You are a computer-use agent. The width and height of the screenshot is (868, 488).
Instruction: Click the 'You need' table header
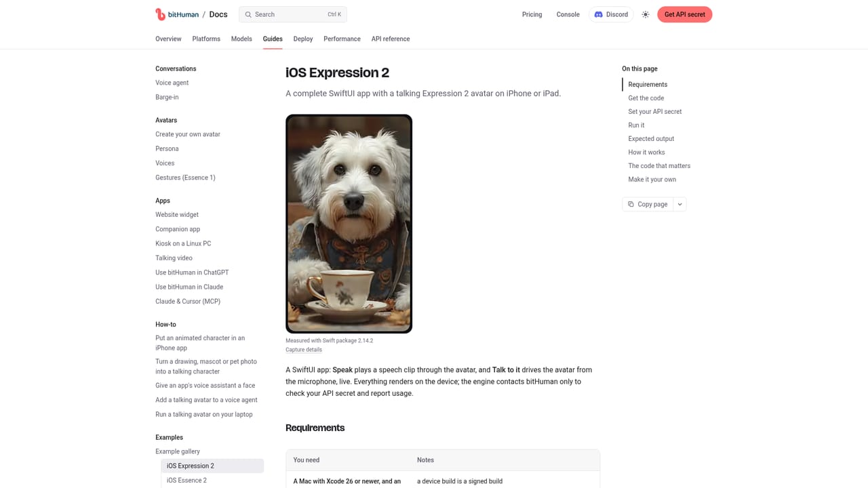point(307,460)
